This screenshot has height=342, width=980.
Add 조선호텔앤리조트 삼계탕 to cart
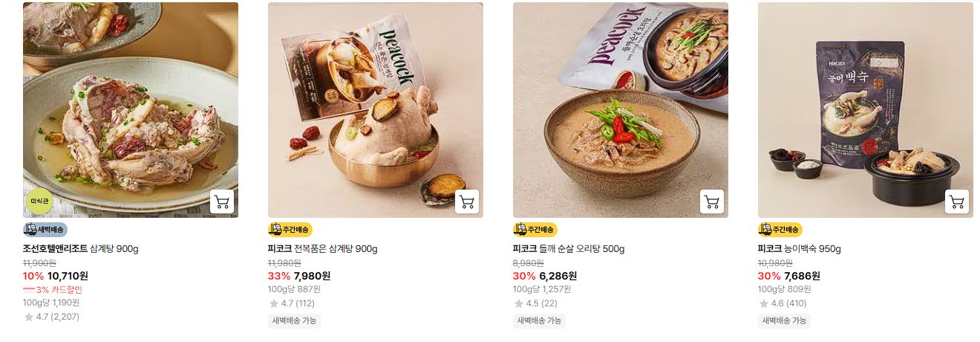click(222, 201)
